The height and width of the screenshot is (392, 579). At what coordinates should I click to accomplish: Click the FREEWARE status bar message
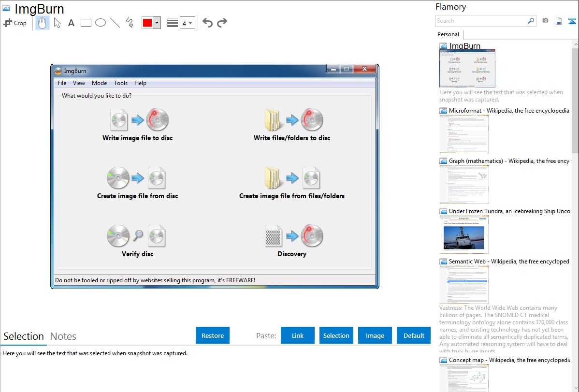point(155,280)
